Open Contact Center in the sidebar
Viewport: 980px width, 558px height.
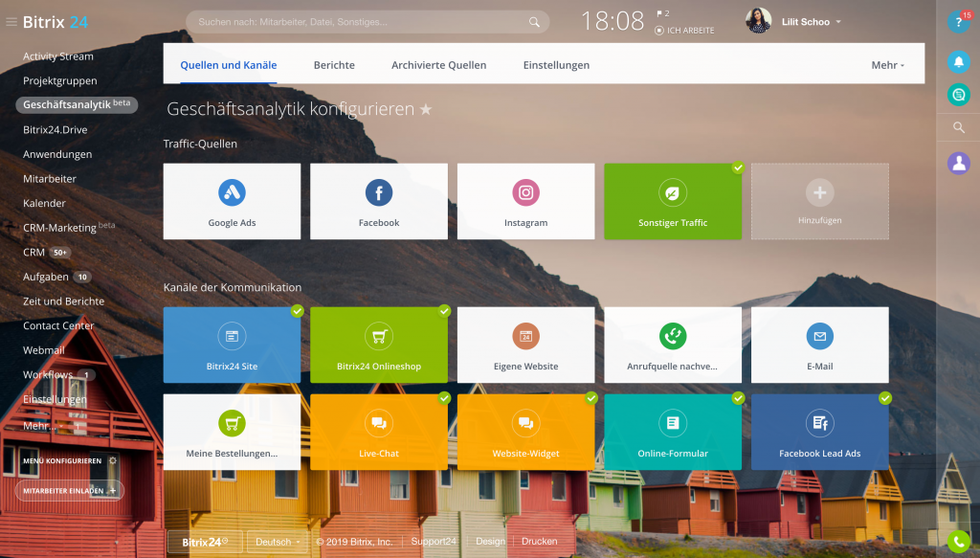tap(58, 325)
